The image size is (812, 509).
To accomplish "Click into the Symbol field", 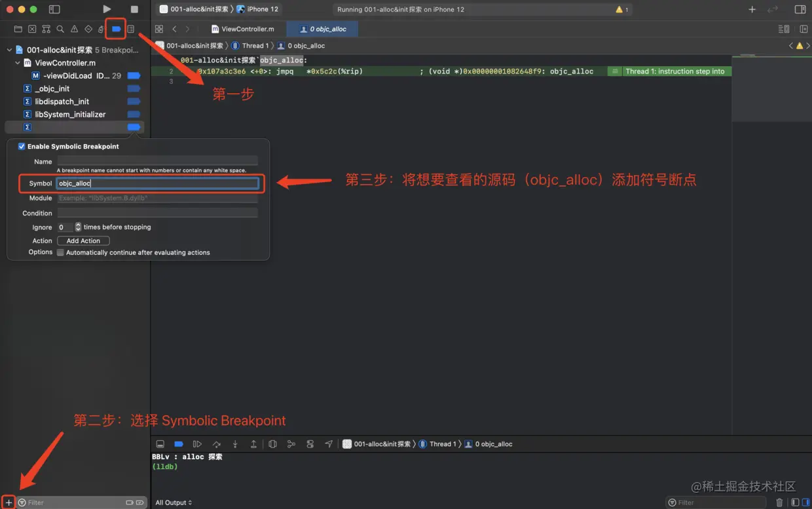I will [x=158, y=183].
